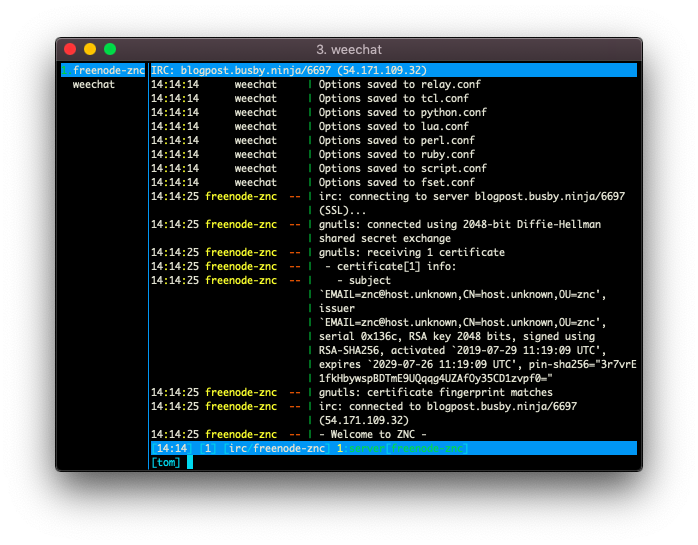Image resolution: width=698 pixels, height=545 pixels.
Task: Click the line 'Options saved to fset.conf'
Action: (397, 183)
